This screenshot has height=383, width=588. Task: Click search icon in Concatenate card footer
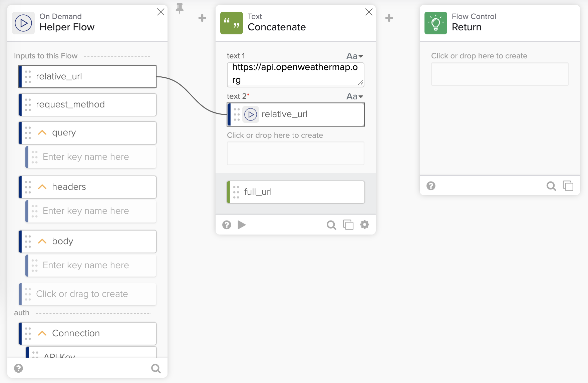click(331, 225)
